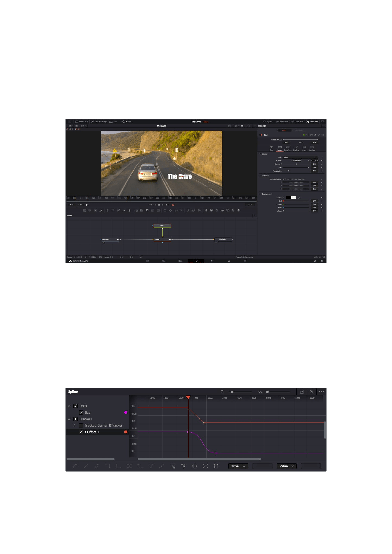Show the Metadata panel
Screen dimensions: 392x554
click(297, 122)
